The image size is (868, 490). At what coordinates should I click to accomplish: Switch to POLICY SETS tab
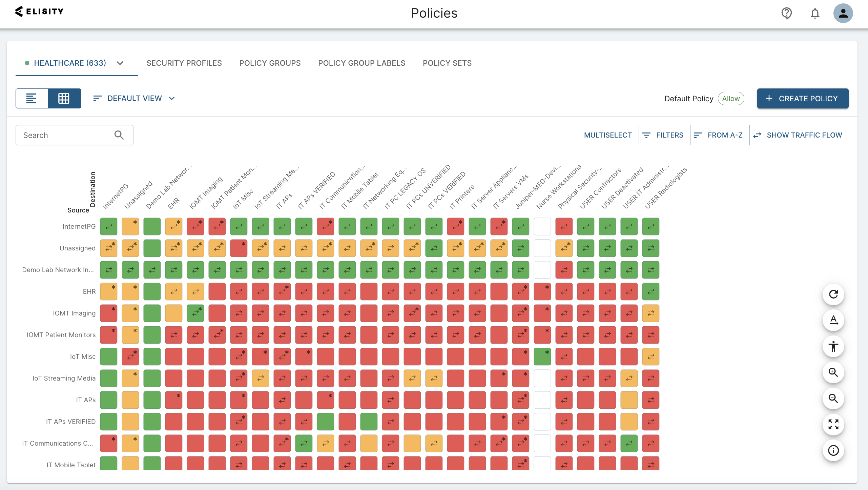coord(447,63)
